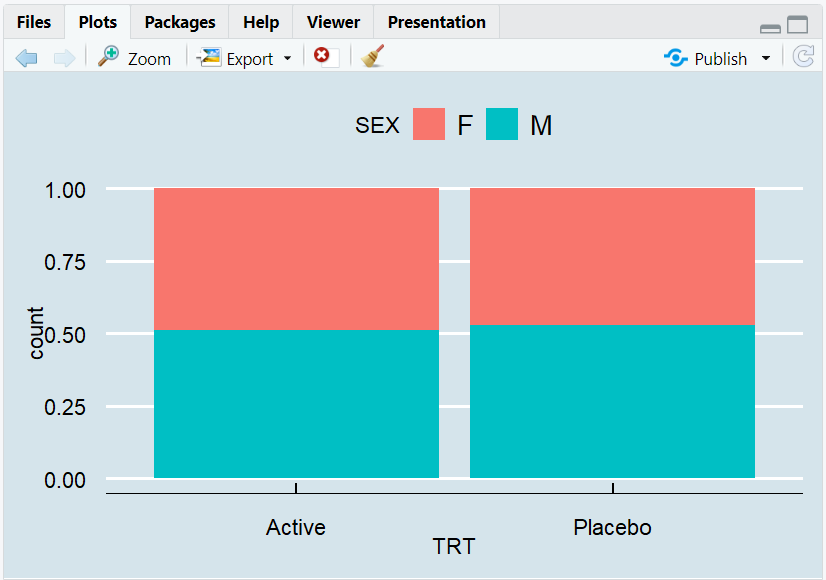Switch to the Files tab
Screen dimensions: 826x580
pos(34,21)
